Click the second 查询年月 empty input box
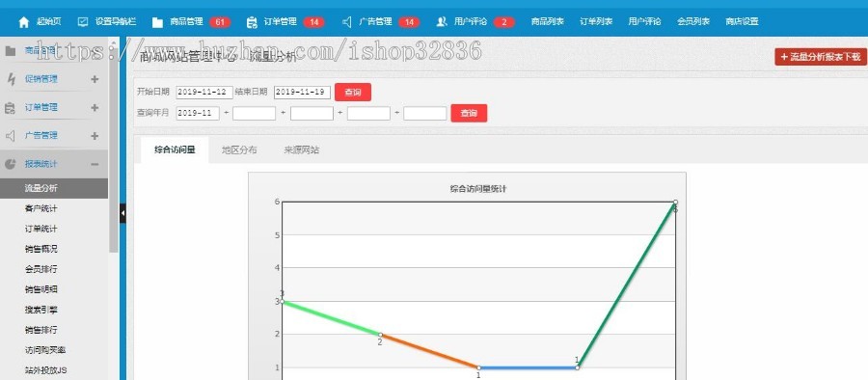The width and height of the screenshot is (868, 380). tap(254, 113)
